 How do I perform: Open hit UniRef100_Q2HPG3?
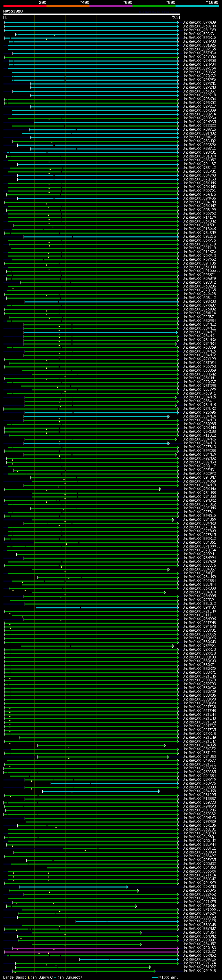pos(199,41)
